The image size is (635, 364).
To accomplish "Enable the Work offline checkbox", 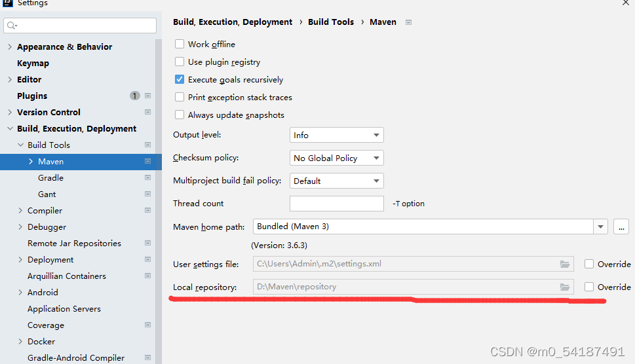I will click(x=180, y=44).
